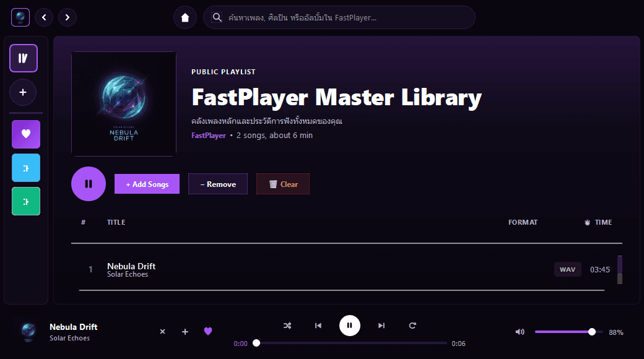Skip to the next track
The width and height of the screenshot is (644, 359).
(381, 326)
